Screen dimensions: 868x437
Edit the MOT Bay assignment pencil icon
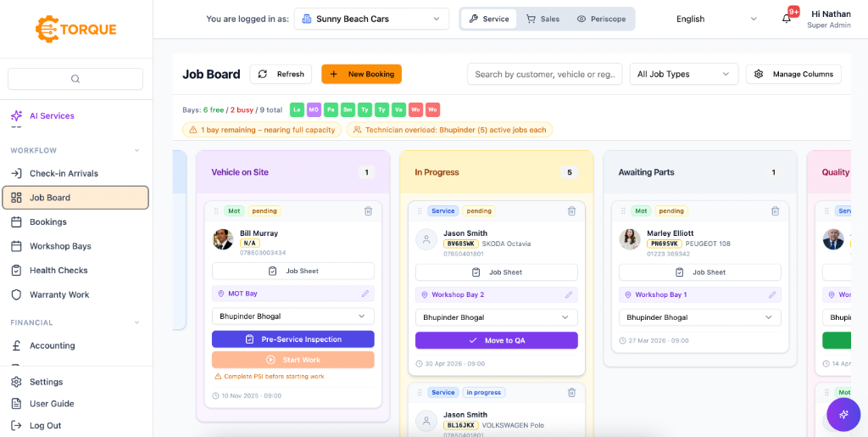click(x=365, y=294)
